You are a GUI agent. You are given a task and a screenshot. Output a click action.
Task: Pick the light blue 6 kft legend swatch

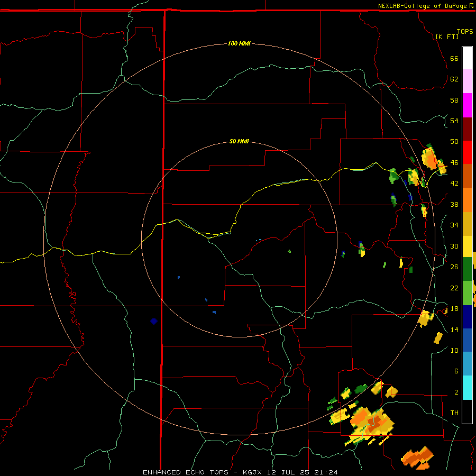(x=467, y=364)
